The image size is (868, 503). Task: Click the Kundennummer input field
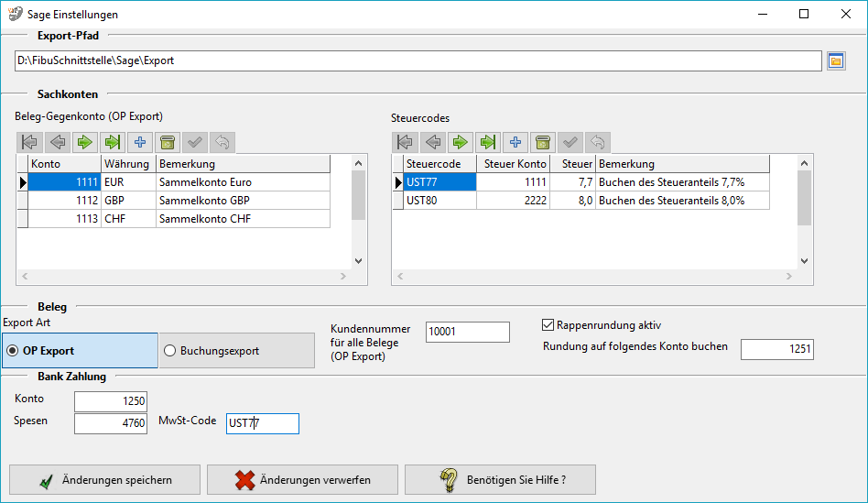coord(467,332)
